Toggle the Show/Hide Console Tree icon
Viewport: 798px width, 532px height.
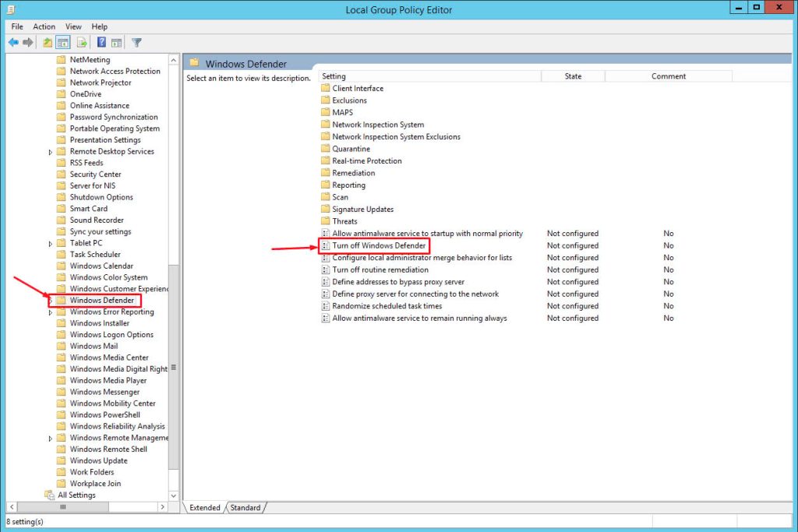(63, 43)
